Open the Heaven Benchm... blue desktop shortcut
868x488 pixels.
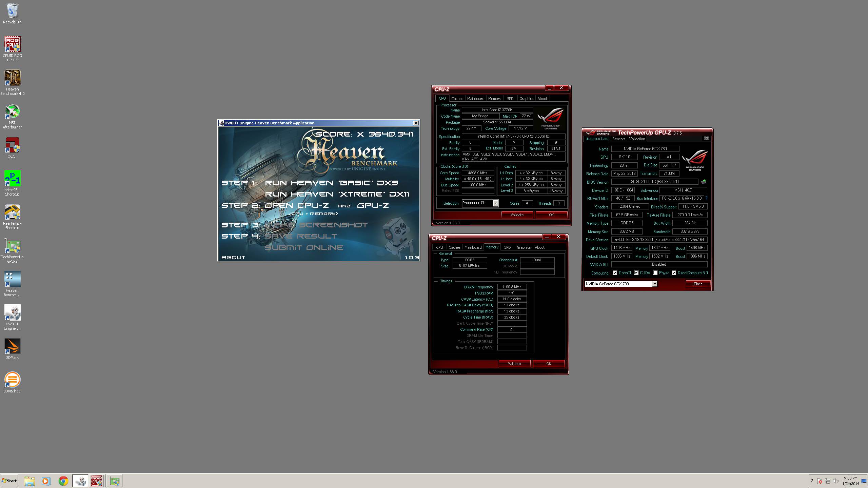[12, 284]
